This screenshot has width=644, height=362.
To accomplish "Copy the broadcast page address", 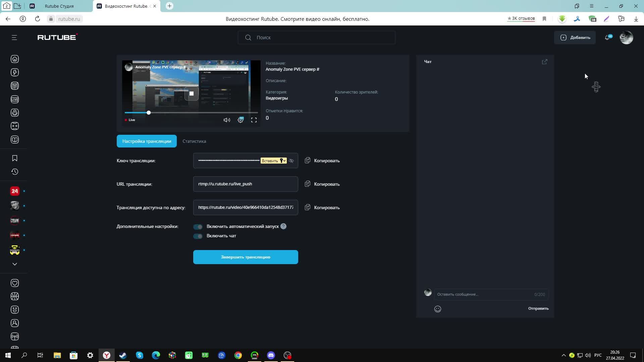I will pos(322,207).
